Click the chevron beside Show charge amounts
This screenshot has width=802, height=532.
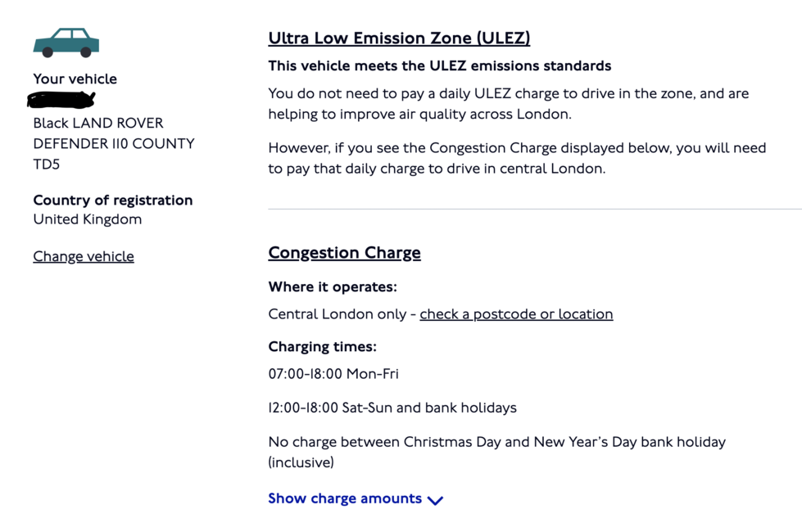pos(435,500)
